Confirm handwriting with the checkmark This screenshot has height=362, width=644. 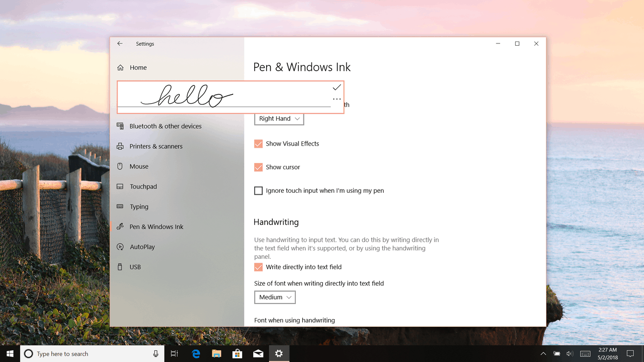[336, 88]
